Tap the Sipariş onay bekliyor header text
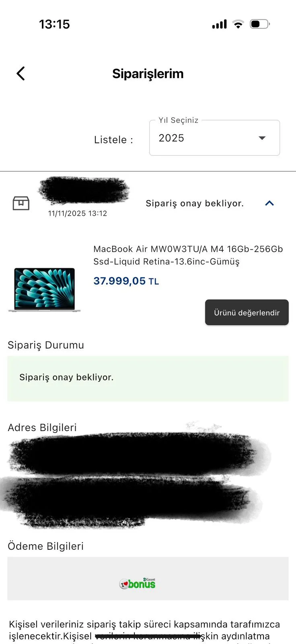 coord(195,203)
